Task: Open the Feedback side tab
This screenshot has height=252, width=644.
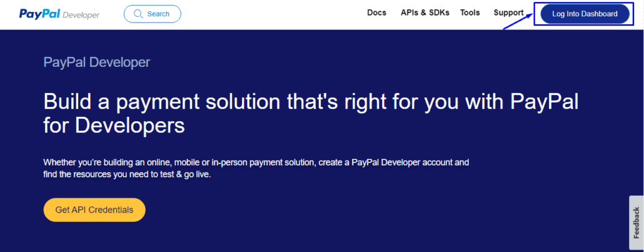Action: pyautogui.click(x=636, y=223)
